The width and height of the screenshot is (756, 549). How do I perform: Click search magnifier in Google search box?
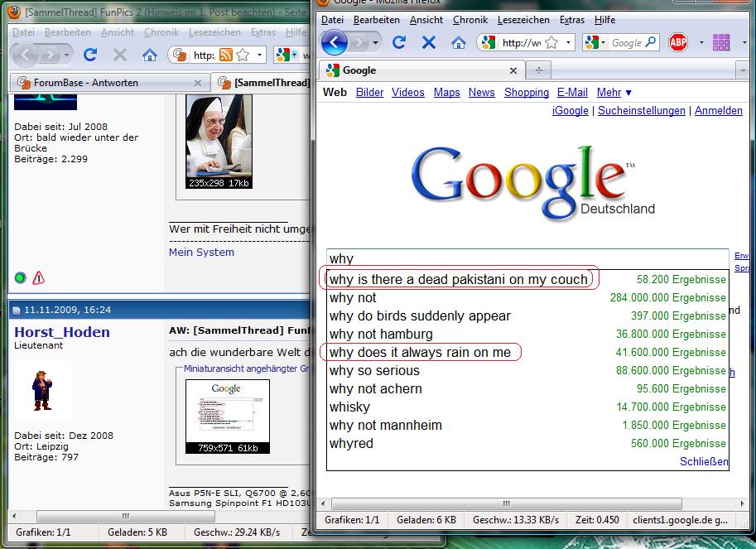click(650, 42)
